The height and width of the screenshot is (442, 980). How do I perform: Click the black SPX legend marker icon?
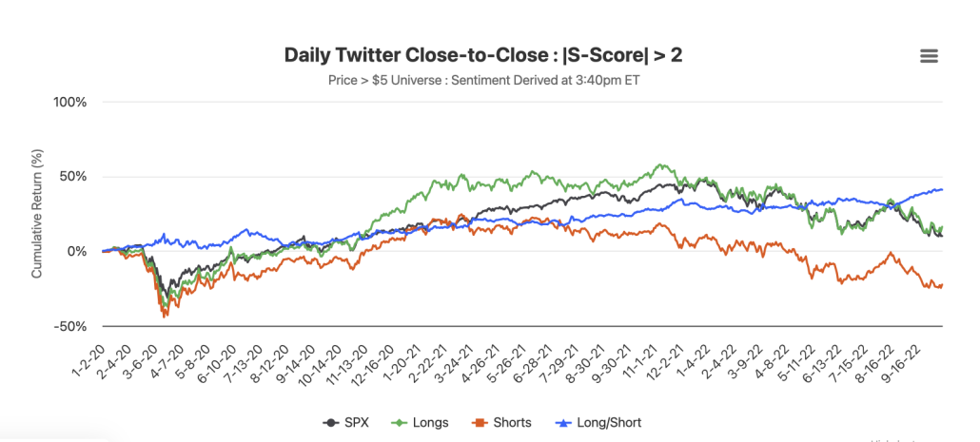click(x=331, y=422)
